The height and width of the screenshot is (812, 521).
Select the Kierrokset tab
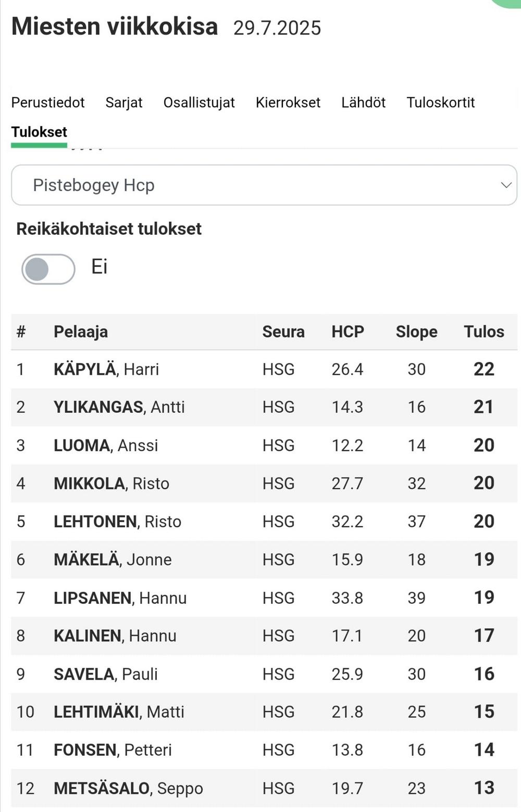[x=288, y=103]
